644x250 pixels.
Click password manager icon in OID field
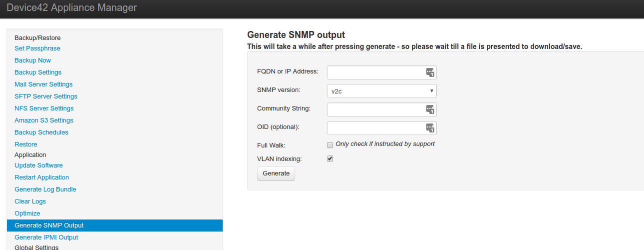tap(430, 128)
